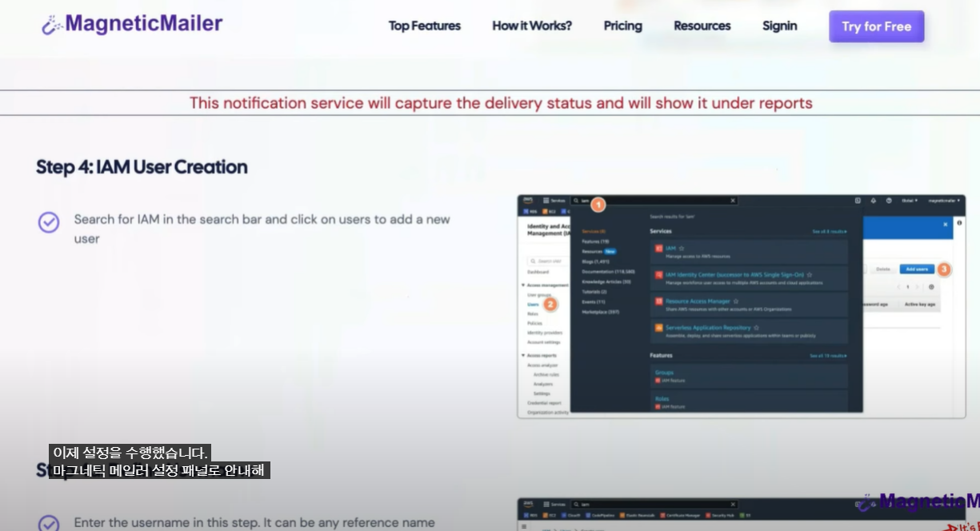Select the RDS shortcut in AWS favorites bar
980x531 pixels.
pos(530,211)
